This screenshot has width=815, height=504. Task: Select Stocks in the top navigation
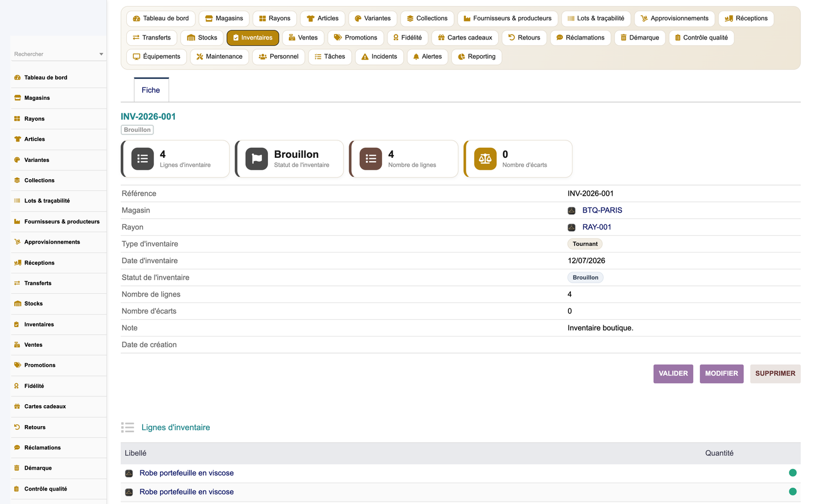click(202, 38)
